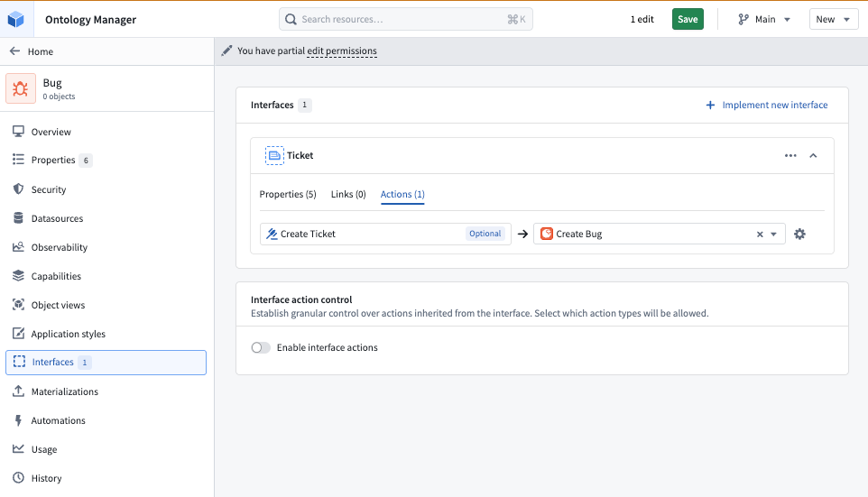
Task: Click the Materializations upload icon
Action: 18,391
